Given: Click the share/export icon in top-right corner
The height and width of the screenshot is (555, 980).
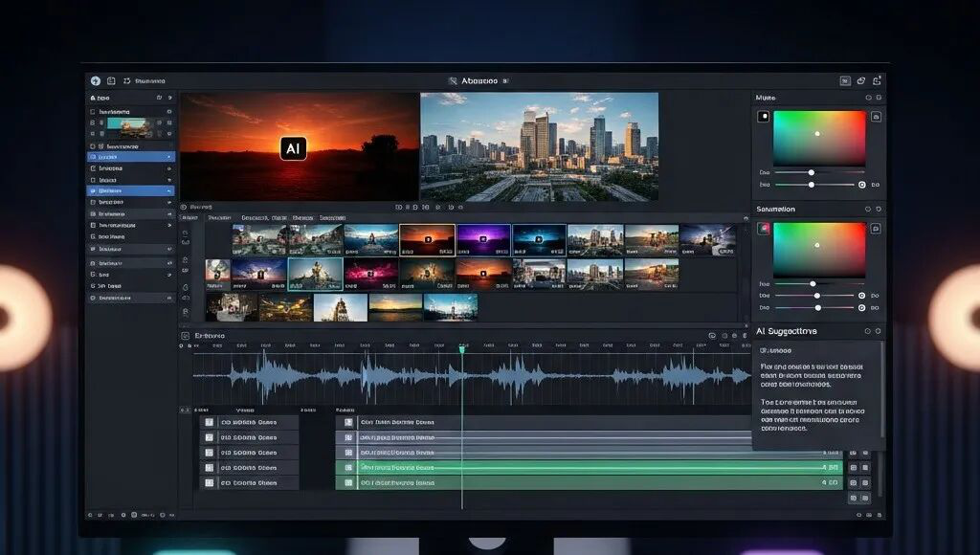Looking at the screenshot, I should pyautogui.click(x=877, y=80).
